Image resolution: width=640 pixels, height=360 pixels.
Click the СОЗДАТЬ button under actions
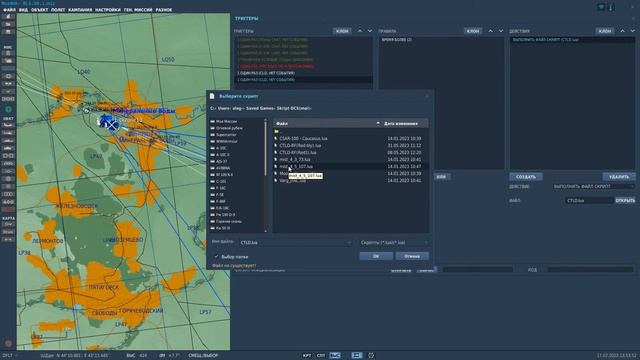(526, 177)
